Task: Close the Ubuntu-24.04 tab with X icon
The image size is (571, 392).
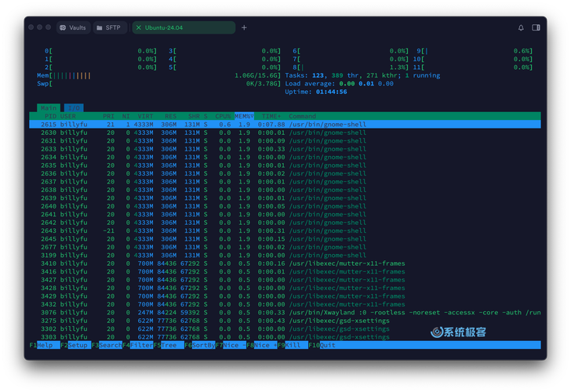Action: point(138,27)
